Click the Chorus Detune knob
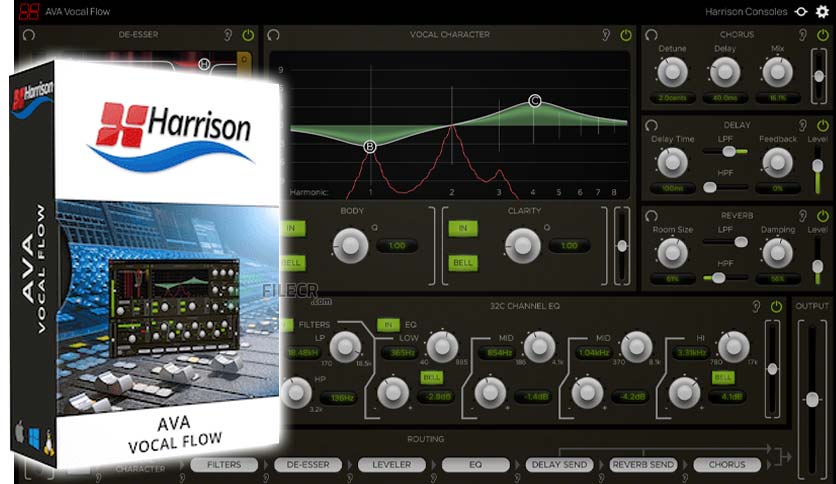This screenshot has height=484, width=836. click(672, 71)
